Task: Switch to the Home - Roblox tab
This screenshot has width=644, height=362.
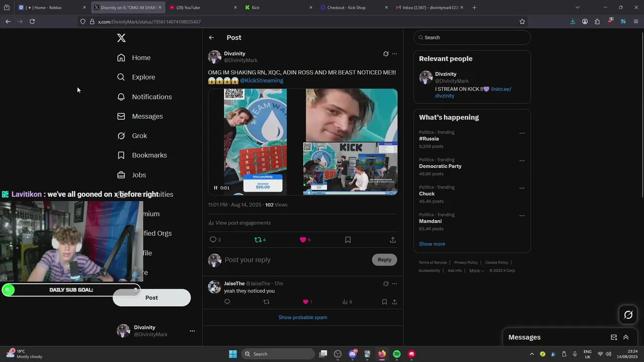Action: [52, 8]
